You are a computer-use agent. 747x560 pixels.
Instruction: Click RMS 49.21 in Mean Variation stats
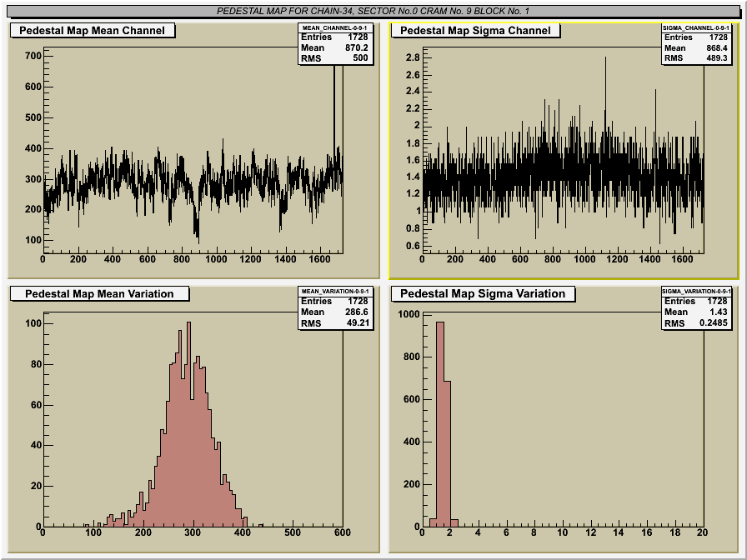334,322
